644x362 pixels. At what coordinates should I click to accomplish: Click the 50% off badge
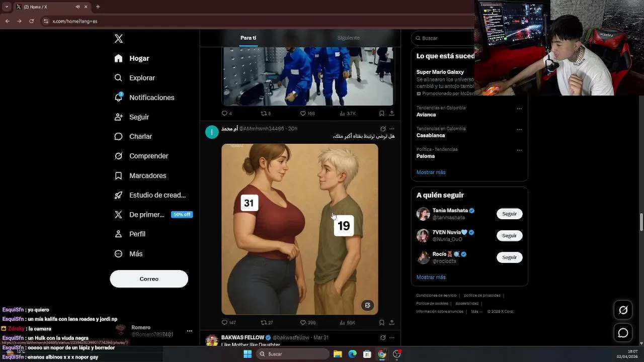[182, 215]
